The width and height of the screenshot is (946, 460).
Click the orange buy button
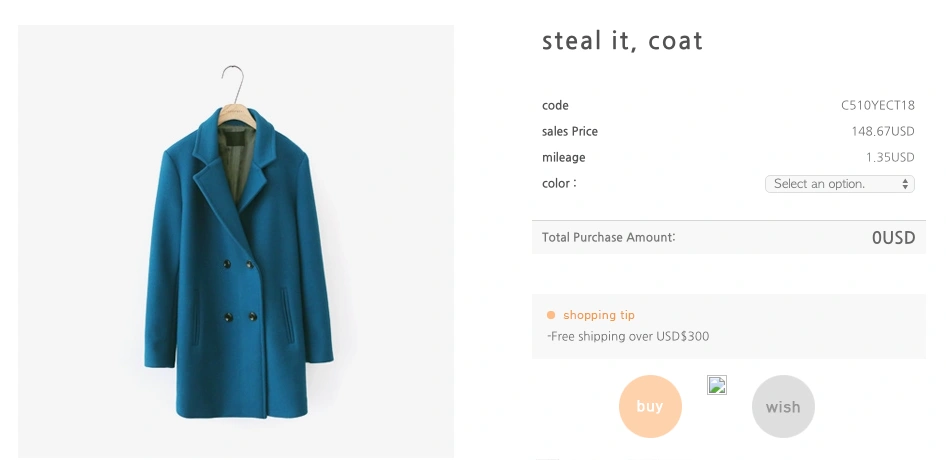650,406
